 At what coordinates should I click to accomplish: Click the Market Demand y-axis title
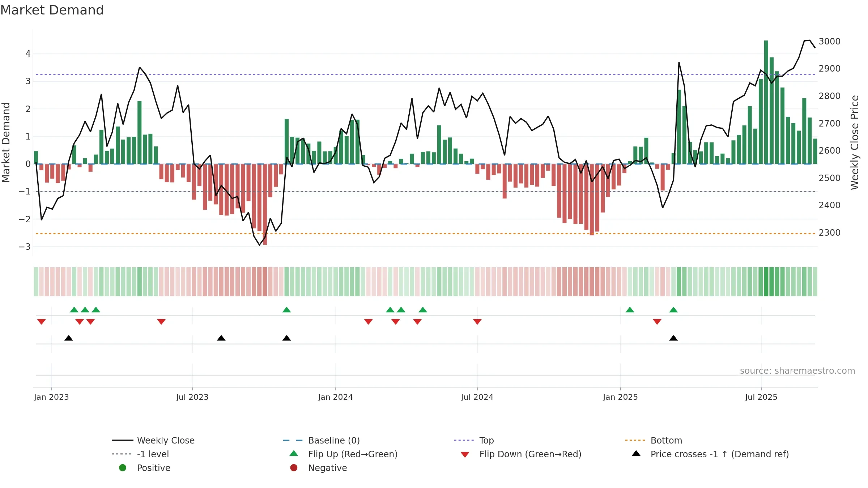[6, 142]
